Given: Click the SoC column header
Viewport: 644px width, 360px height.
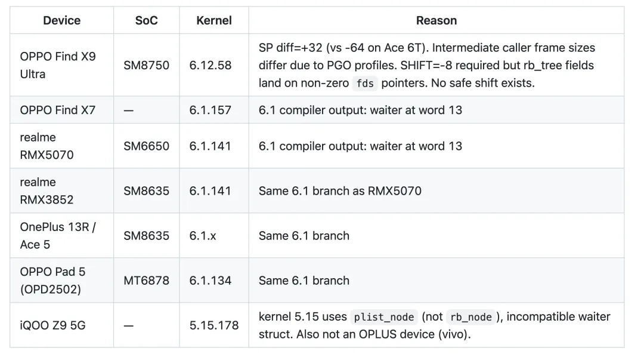Looking at the screenshot, I should pos(146,20).
